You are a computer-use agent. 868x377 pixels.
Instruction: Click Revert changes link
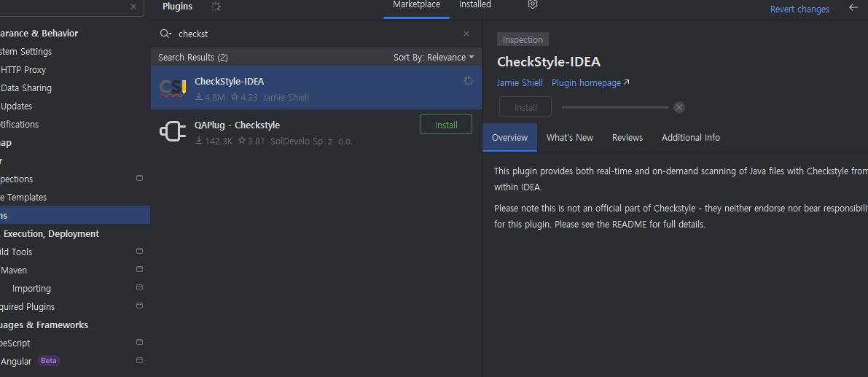[799, 9]
